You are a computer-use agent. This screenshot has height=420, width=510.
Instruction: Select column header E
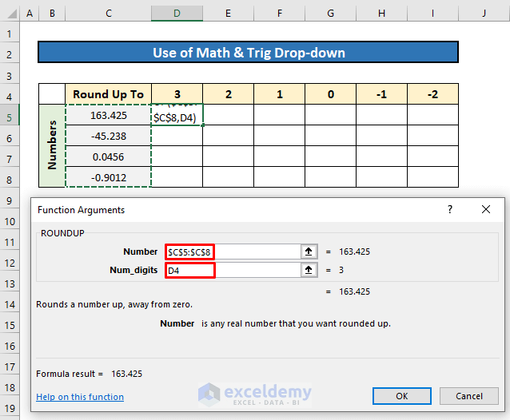228,14
